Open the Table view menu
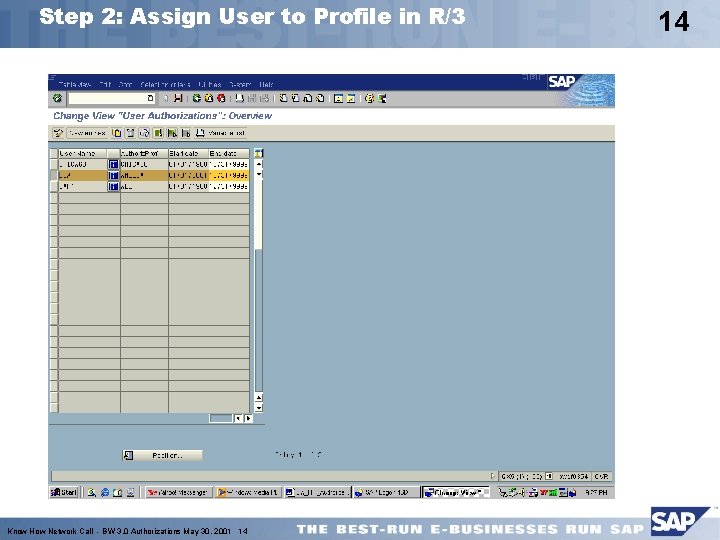This screenshot has height=540, width=720. (75, 84)
